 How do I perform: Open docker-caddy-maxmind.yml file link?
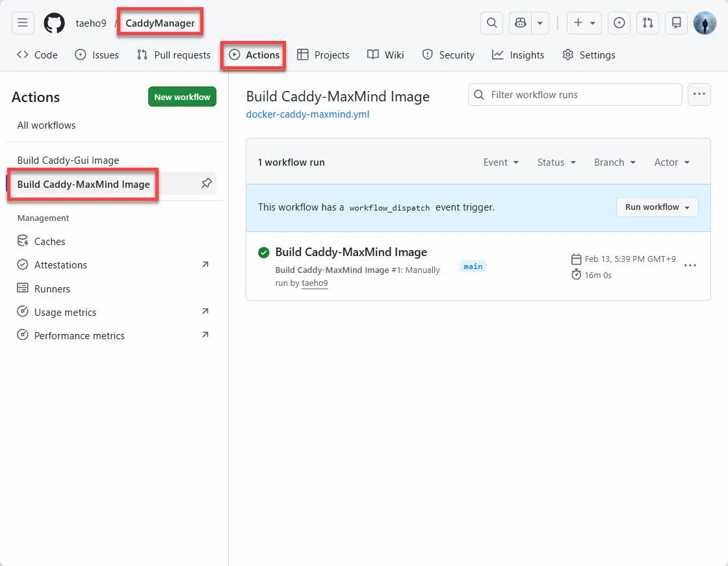point(307,114)
